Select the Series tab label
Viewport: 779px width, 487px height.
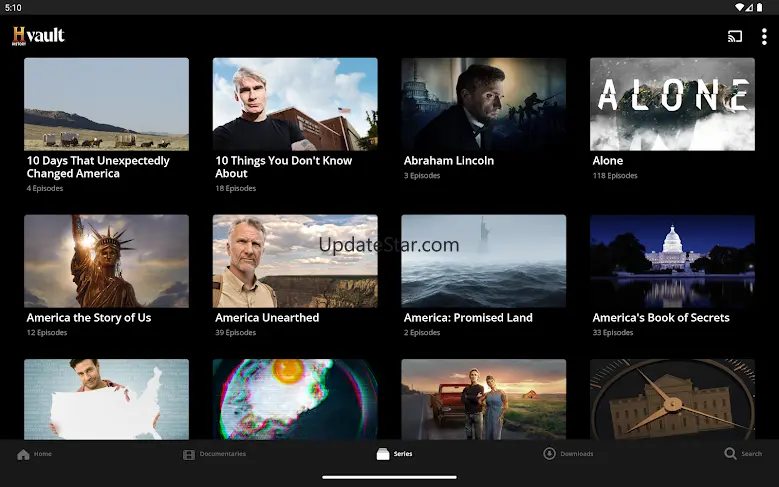tap(403, 454)
